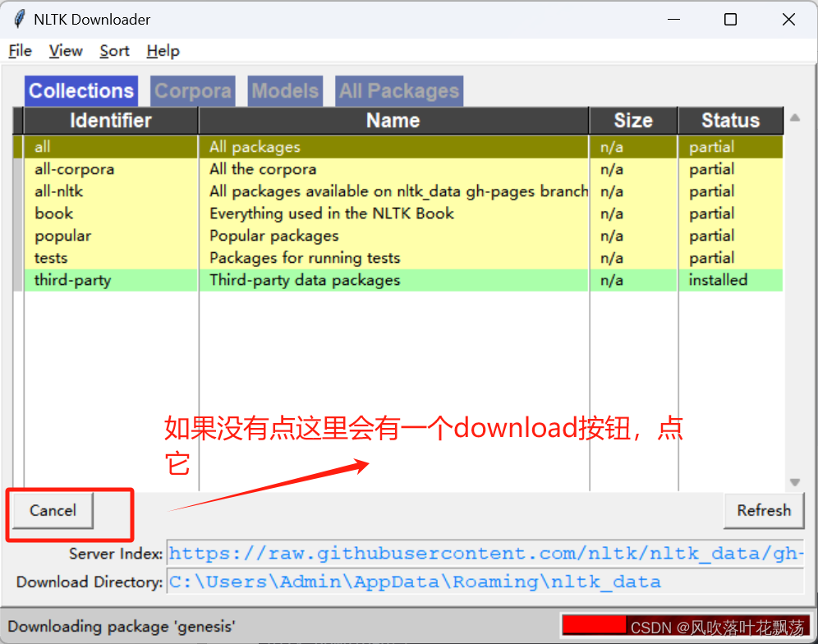Open the File menu
818x644 pixels.
(x=20, y=51)
